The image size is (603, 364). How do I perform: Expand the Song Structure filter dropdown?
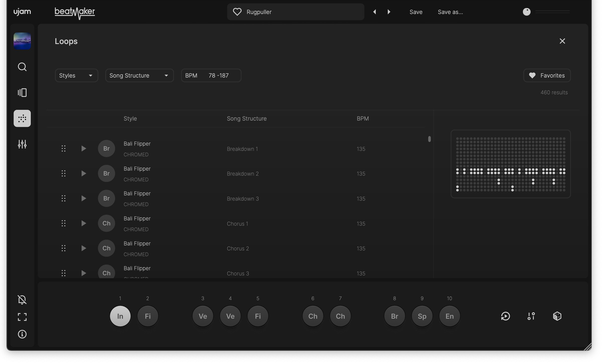[139, 76]
